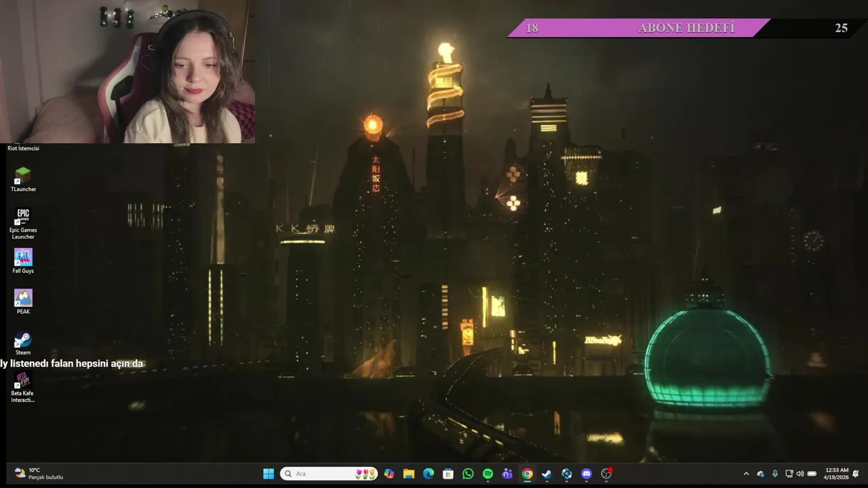This screenshot has width=868, height=488.
Task: Click the Riot İstemcisi desktop label
Action: pos(23,148)
